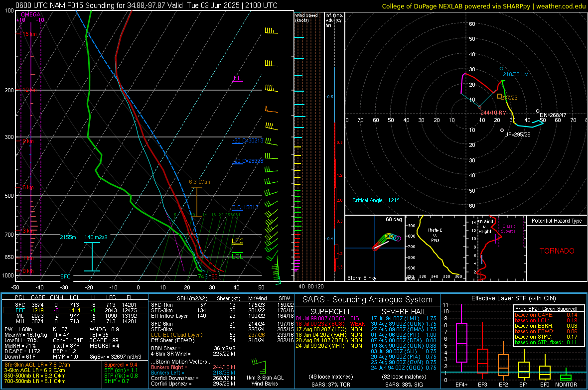Image resolution: width=588 pixels, height=390 pixels.
Task: Click the 'PW = 1.68in' value
Action: [x=18, y=329]
